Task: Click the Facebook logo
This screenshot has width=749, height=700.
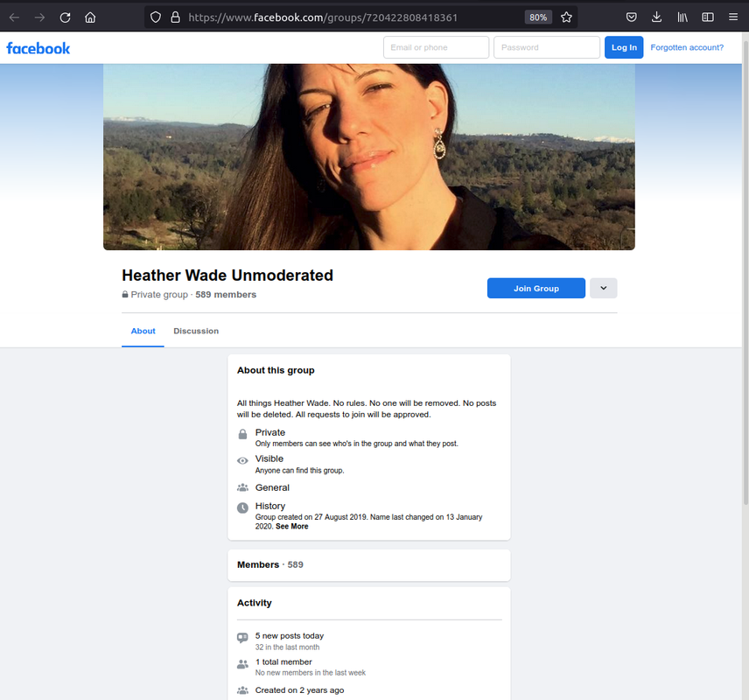Action: 38,48
